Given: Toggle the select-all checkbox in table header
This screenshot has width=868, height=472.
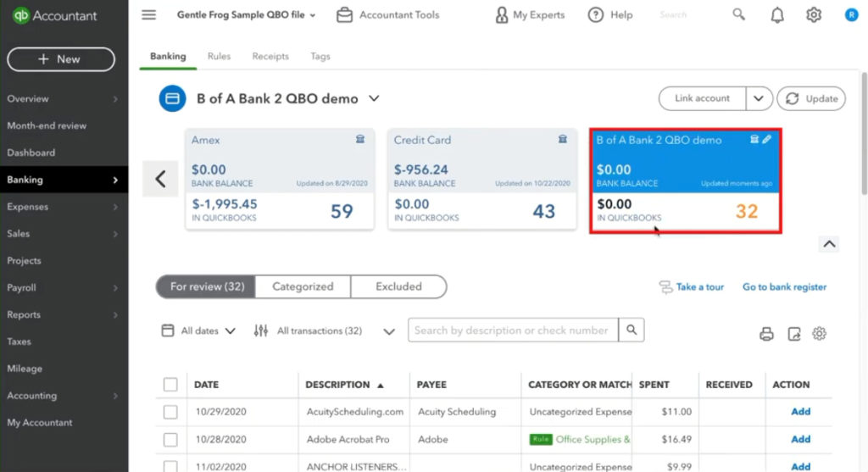Looking at the screenshot, I should click(170, 385).
